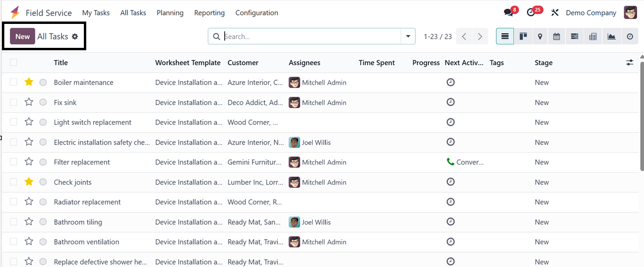Open the Graph view
Image resolution: width=644 pixels, height=267 pixels.
pyautogui.click(x=611, y=36)
